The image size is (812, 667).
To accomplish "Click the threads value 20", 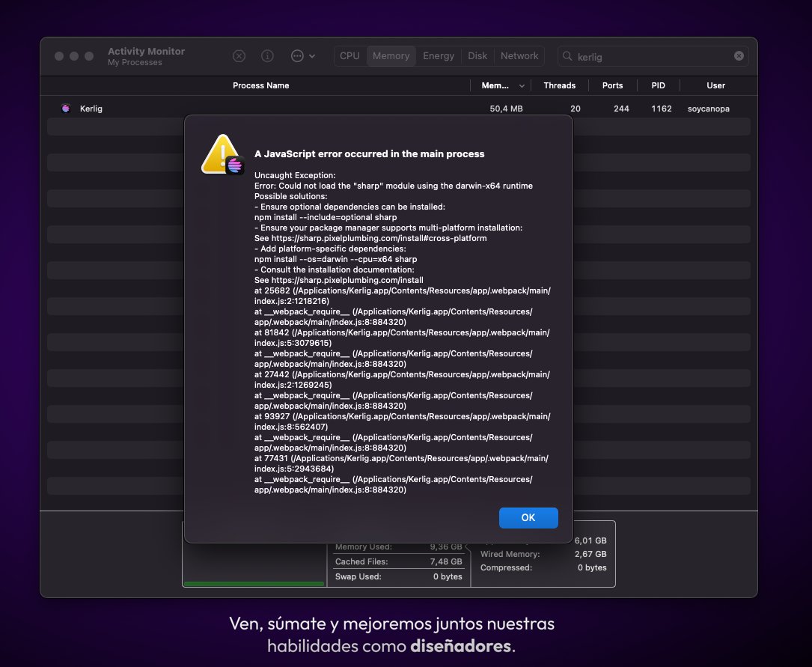I will 576,109.
